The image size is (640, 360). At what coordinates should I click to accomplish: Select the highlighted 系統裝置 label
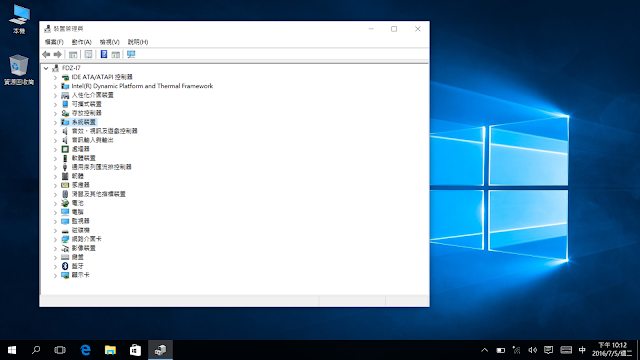click(x=84, y=122)
